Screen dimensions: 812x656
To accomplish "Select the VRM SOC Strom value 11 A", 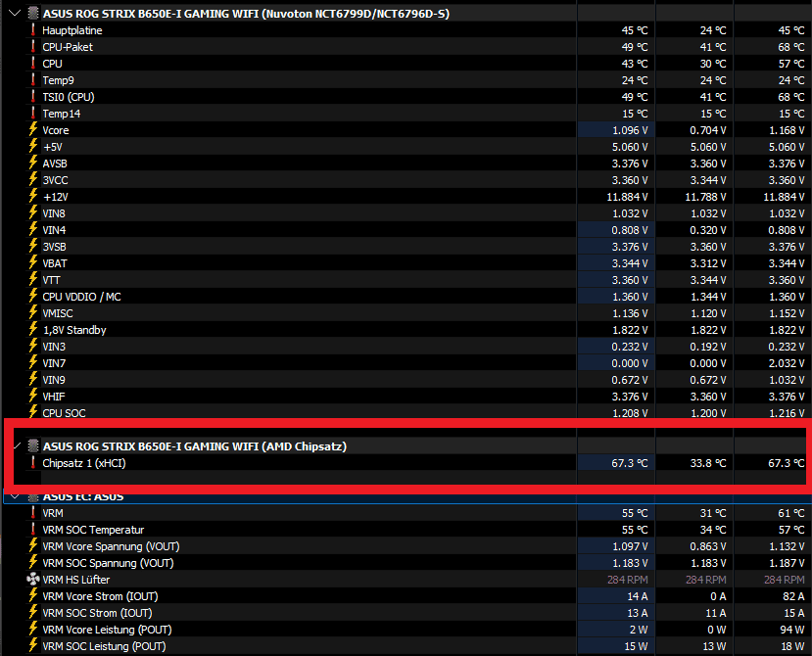I will (x=714, y=613).
